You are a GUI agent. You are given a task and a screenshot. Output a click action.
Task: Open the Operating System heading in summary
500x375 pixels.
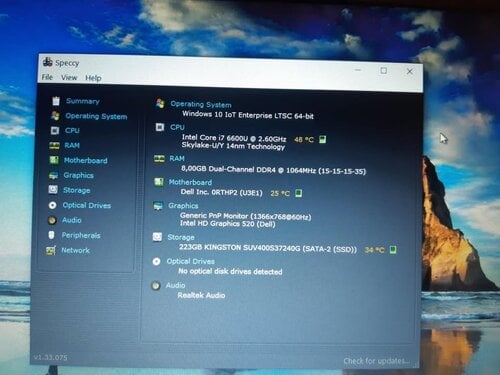point(201,104)
